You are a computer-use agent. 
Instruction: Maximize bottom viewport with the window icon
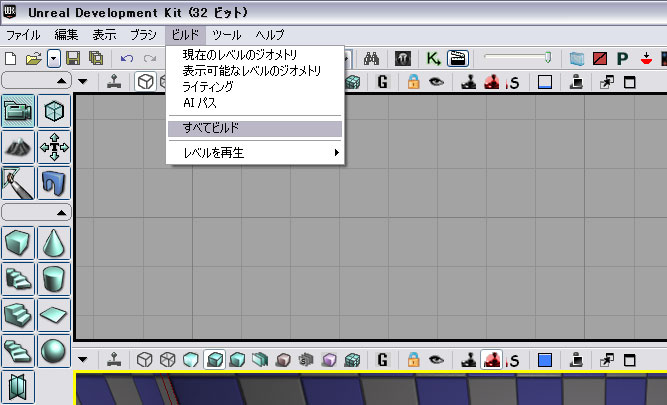coord(630,360)
